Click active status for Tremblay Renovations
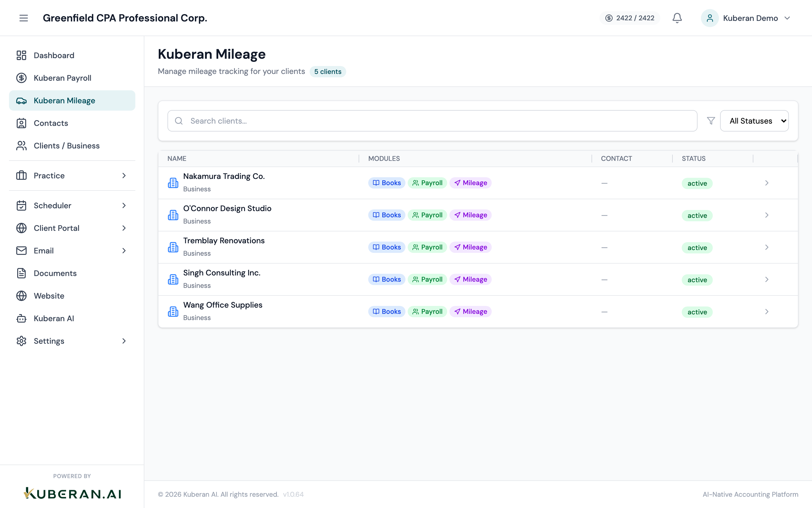The image size is (812, 508). 697,248
